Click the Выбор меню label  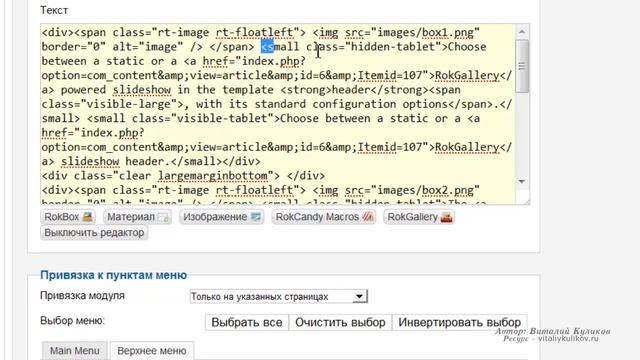point(73,321)
